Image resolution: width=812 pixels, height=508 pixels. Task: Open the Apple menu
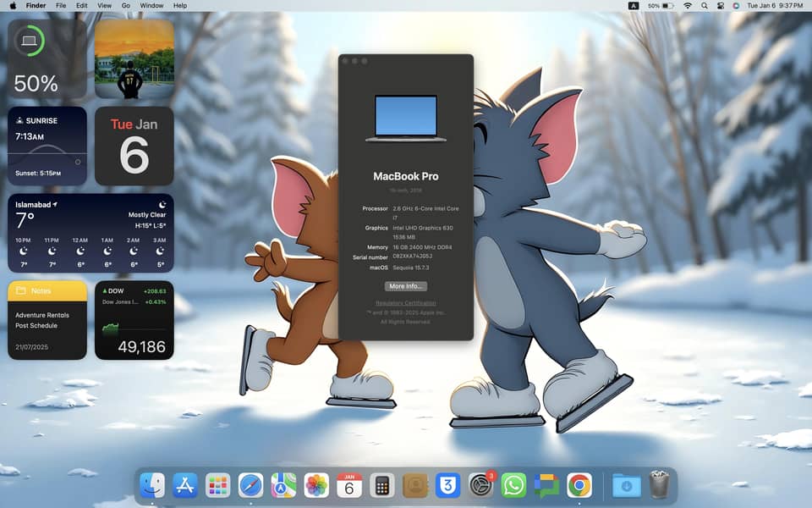(14, 6)
